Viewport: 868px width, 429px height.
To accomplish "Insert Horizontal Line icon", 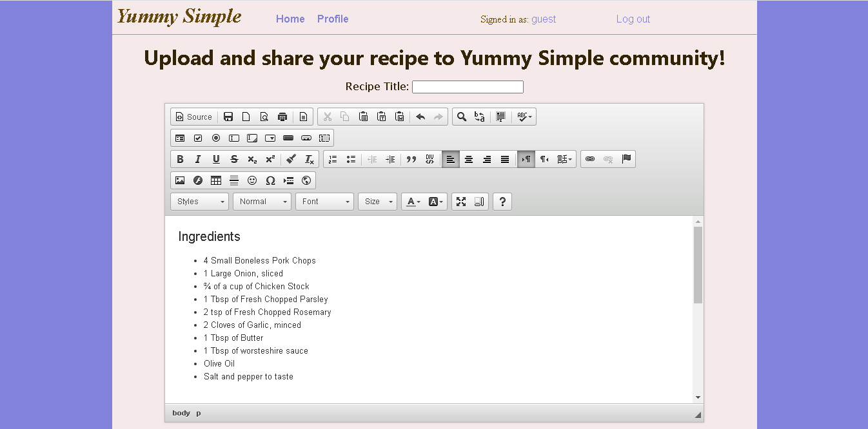I will [234, 180].
